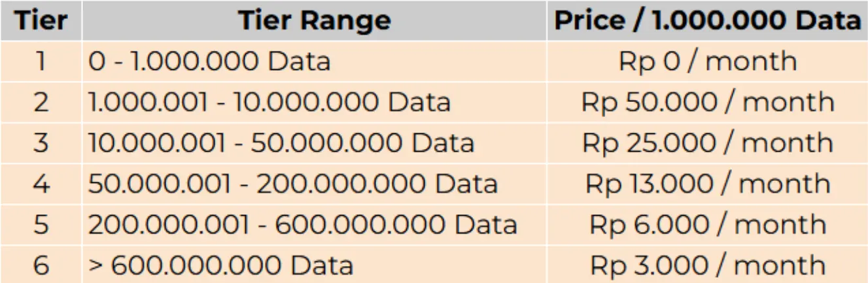Image resolution: width=868 pixels, height=283 pixels.
Task: Click the "Tier" column header
Action: pos(41,21)
